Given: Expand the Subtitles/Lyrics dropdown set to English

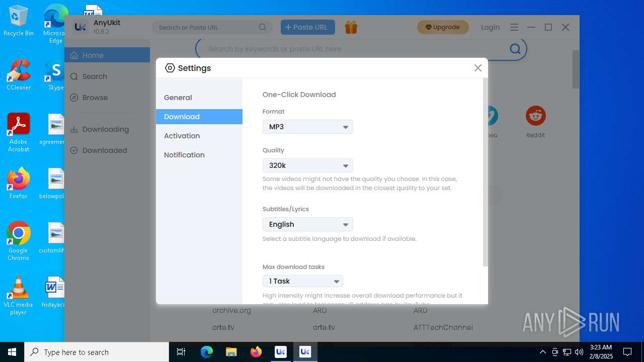Looking at the screenshot, I should pyautogui.click(x=307, y=224).
